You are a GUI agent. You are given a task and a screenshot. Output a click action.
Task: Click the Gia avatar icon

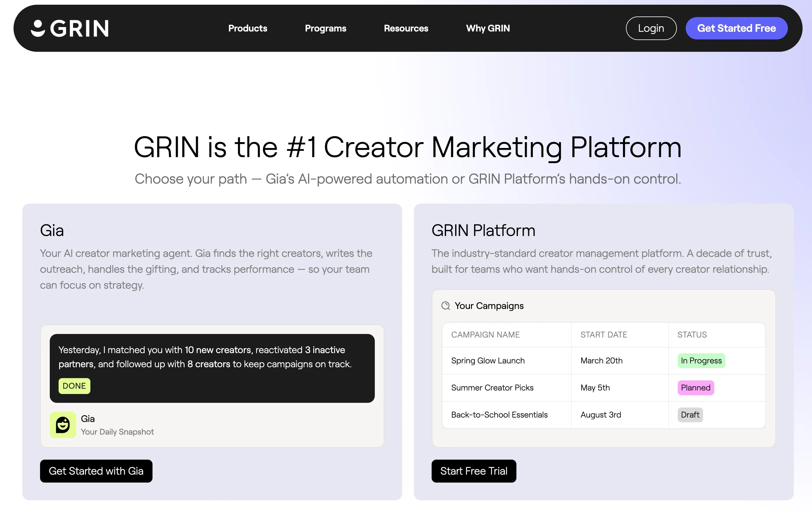63,425
